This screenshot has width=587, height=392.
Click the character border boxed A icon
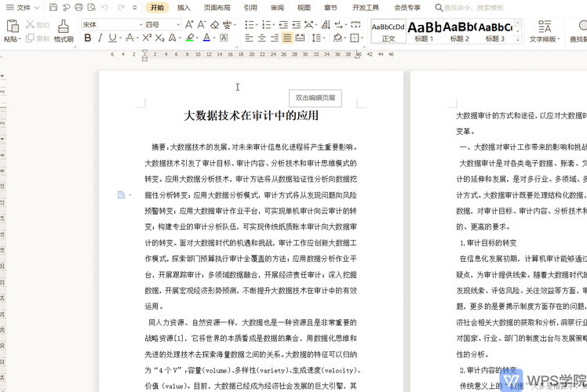(224, 38)
